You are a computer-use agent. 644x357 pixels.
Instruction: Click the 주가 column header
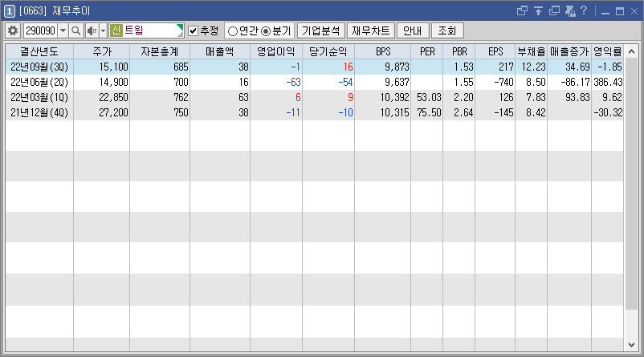[x=102, y=51]
